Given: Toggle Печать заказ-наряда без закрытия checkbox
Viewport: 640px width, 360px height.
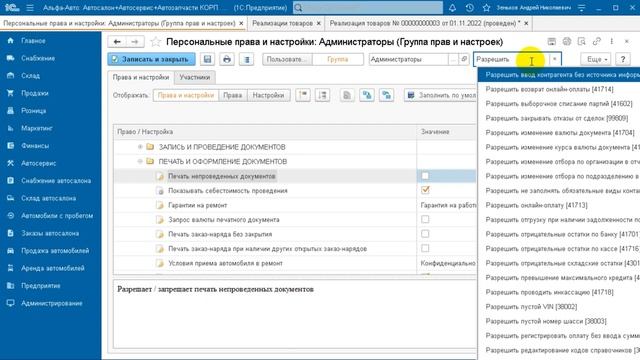Looking at the screenshot, I should (x=425, y=234).
